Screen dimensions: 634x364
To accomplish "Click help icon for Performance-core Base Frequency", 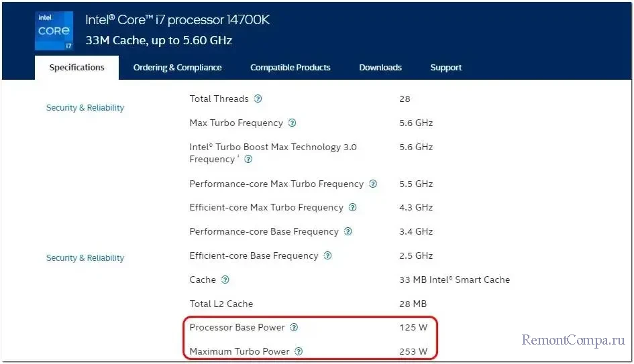I will click(x=348, y=232).
